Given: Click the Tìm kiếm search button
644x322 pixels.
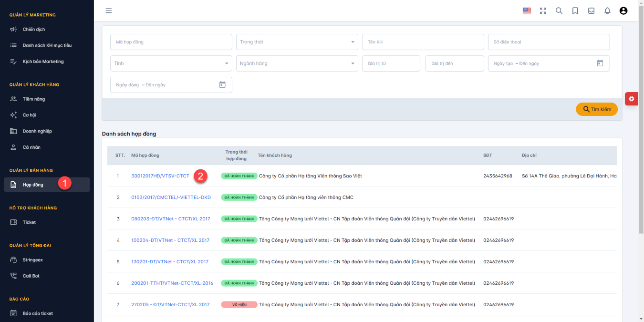Looking at the screenshot, I should 597,109.
